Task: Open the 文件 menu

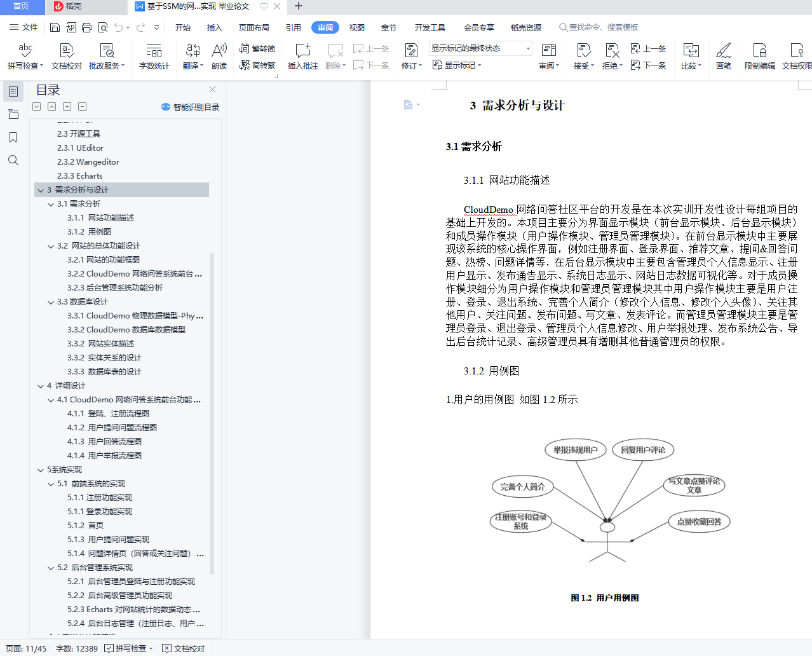Action: [24, 27]
